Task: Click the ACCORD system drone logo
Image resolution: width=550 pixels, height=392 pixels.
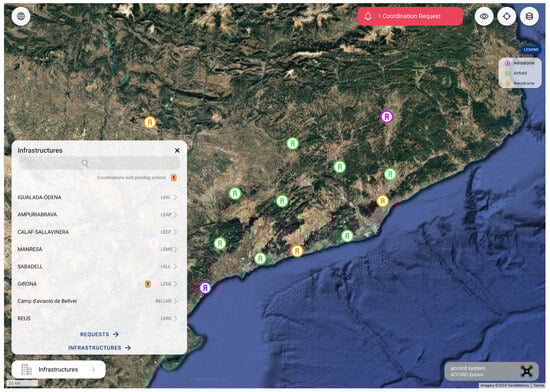Action: point(526,371)
